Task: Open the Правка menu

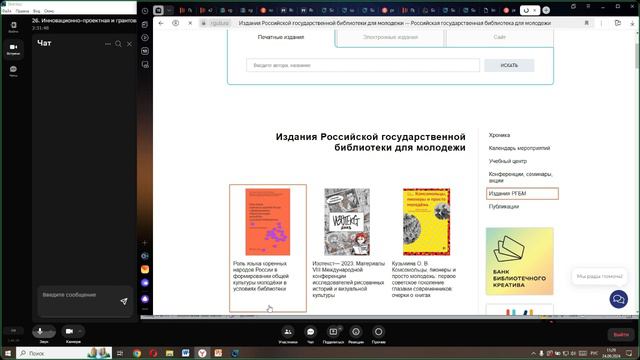Action: (22, 11)
